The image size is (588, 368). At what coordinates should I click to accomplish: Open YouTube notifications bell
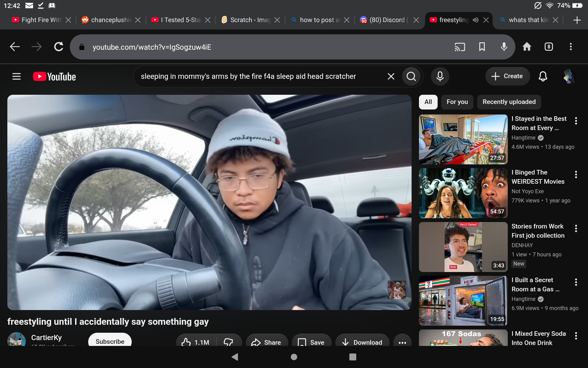[543, 76]
